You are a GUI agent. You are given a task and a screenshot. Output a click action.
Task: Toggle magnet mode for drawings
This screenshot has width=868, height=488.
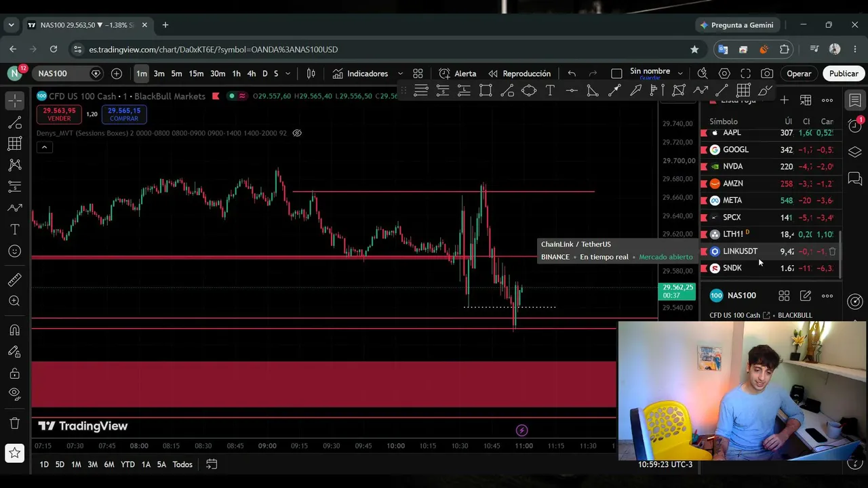15,330
